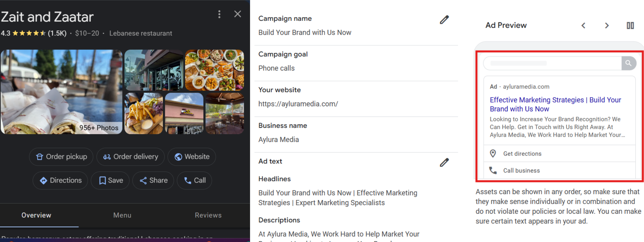The width and height of the screenshot is (644, 242).
Task: Click the ad description text in preview
Action: coord(557,127)
